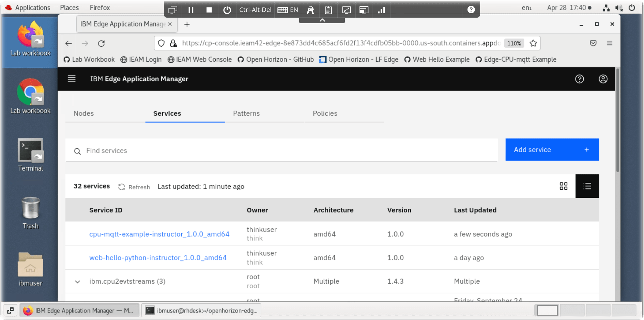
Task: Collapse the remote toolbar with the chevron
Action: pyautogui.click(x=322, y=20)
